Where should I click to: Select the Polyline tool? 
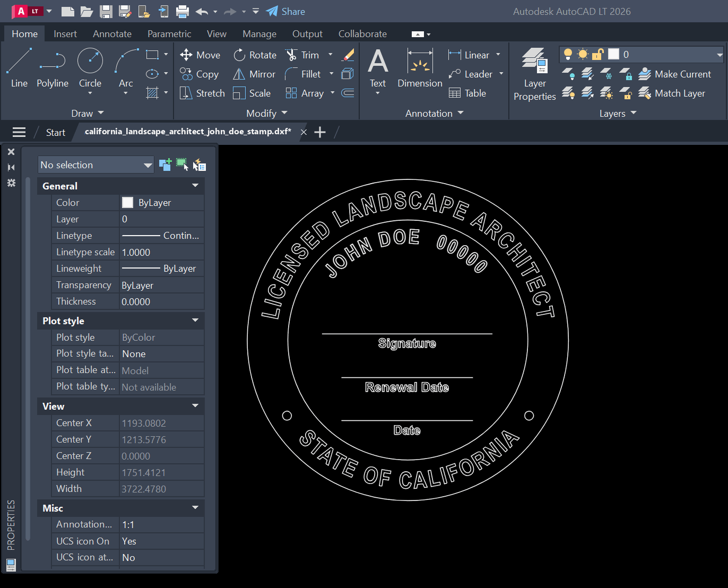point(53,67)
